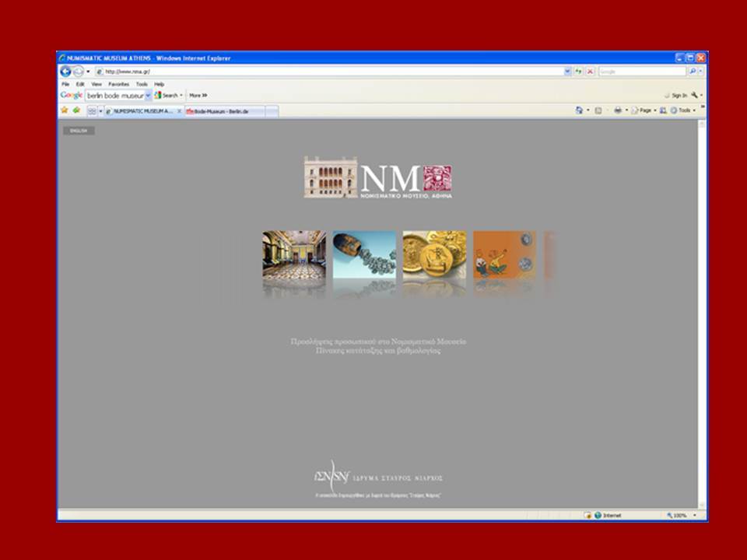Expand the Print options dropdown arrow
Viewport: 747px width, 560px height.
tap(626, 110)
